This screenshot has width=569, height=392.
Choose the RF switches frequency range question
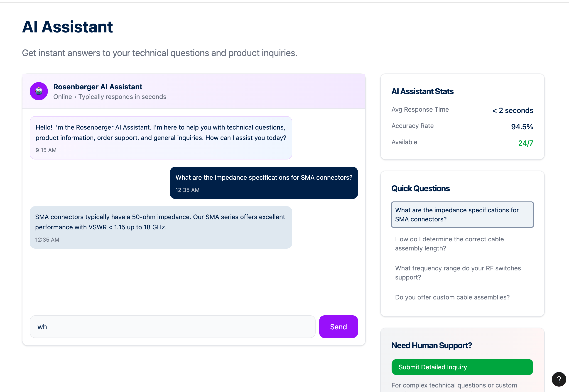[x=462, y=273]
